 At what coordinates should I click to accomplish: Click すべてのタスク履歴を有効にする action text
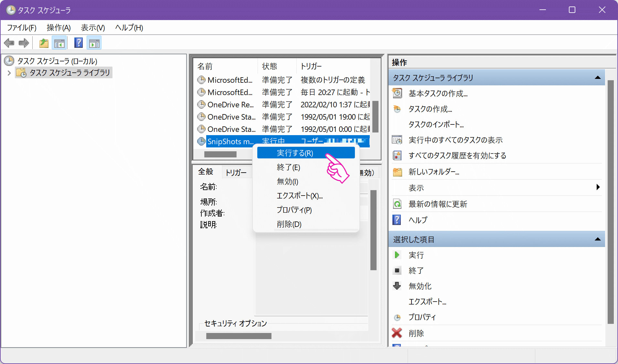[457, 155]
